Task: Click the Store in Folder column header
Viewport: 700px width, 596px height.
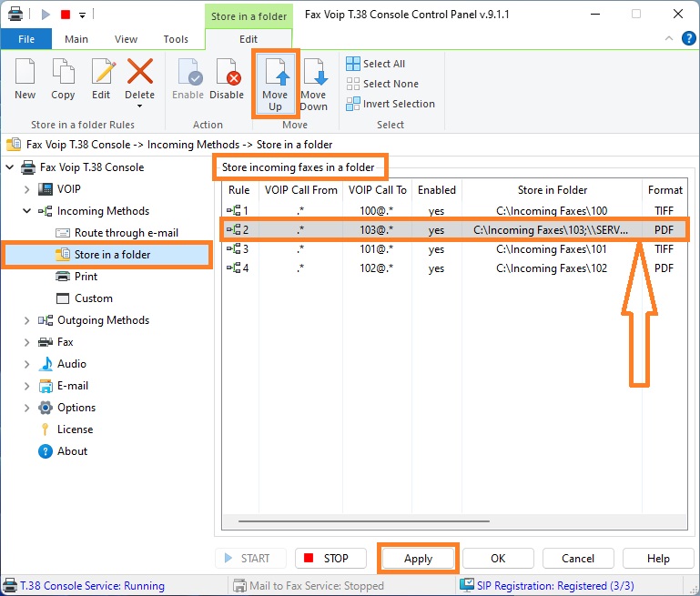Action: pyautogui.click(x=552, y=190)
